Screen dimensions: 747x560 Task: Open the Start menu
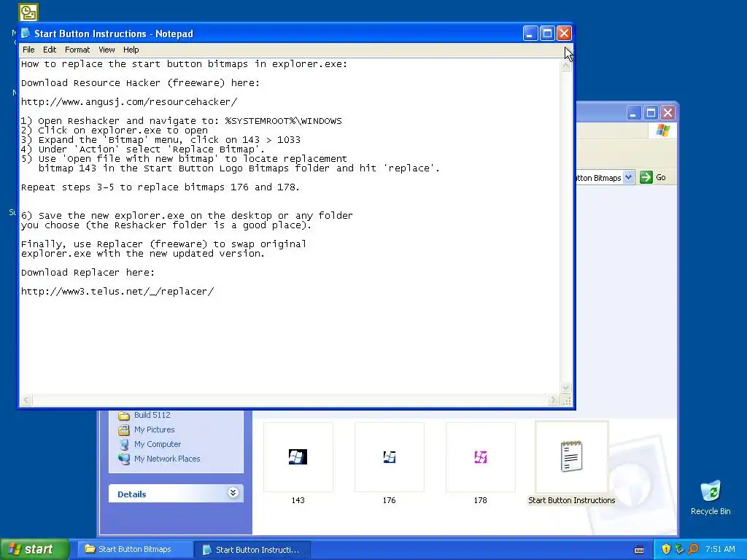(x=34, y=549)
